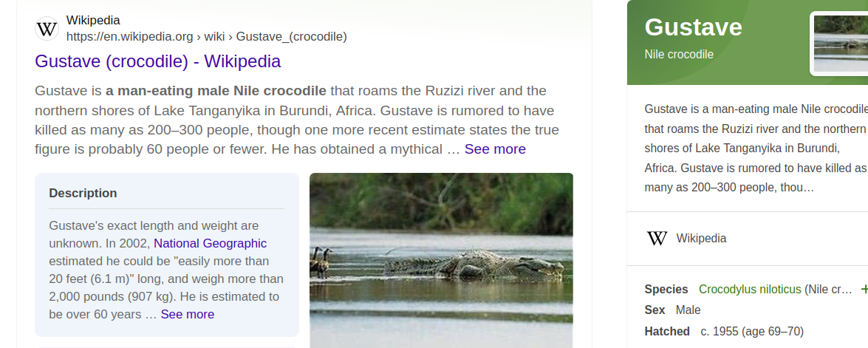Click the 'Wikipedia' source label in knowledge panel
Viewport: 868px width, 348px height.
(x=701, y=239)
